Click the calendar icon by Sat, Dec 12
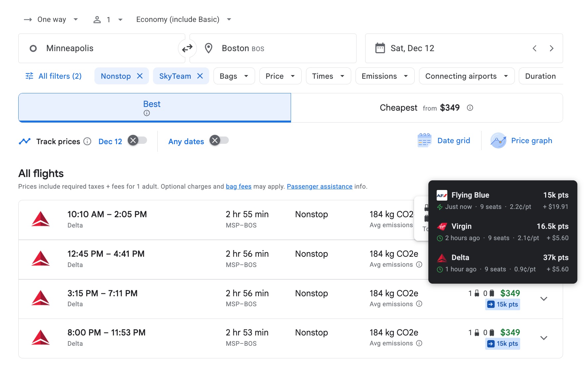This screenshot has height=370, width=588. (x=380, y=48)
